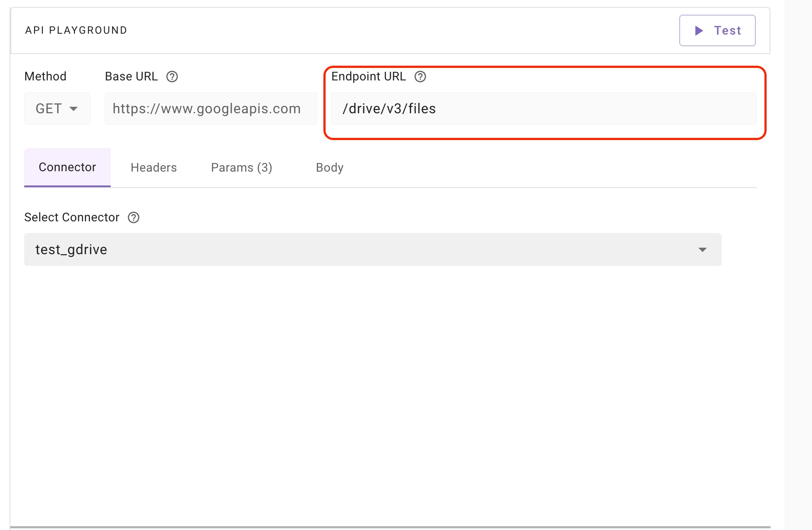Select the Params (3) tab

[241, 167]
